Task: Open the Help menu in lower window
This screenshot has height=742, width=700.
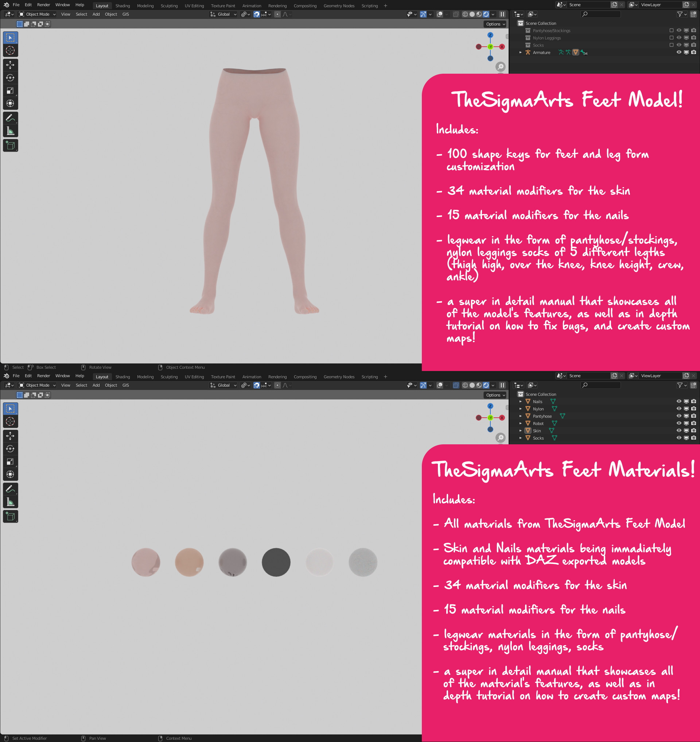Action: pyautogui.click(x=80, y=376)
